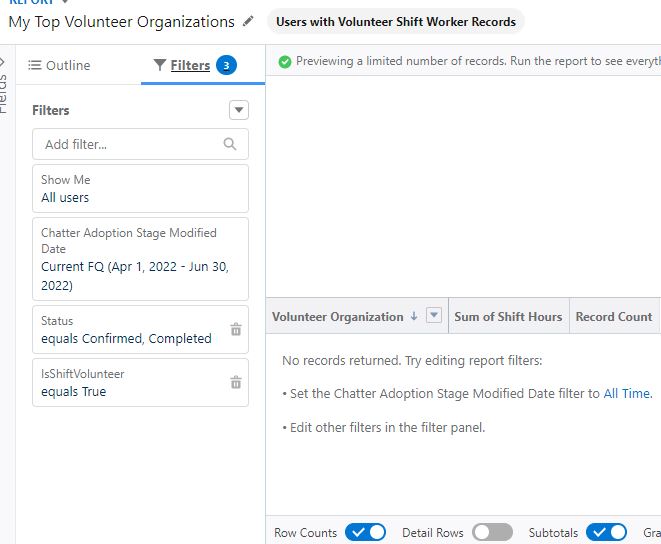Screen dimensions: 661x544
Task: Click the pencil icon to rename report
Action: point(249,21)
